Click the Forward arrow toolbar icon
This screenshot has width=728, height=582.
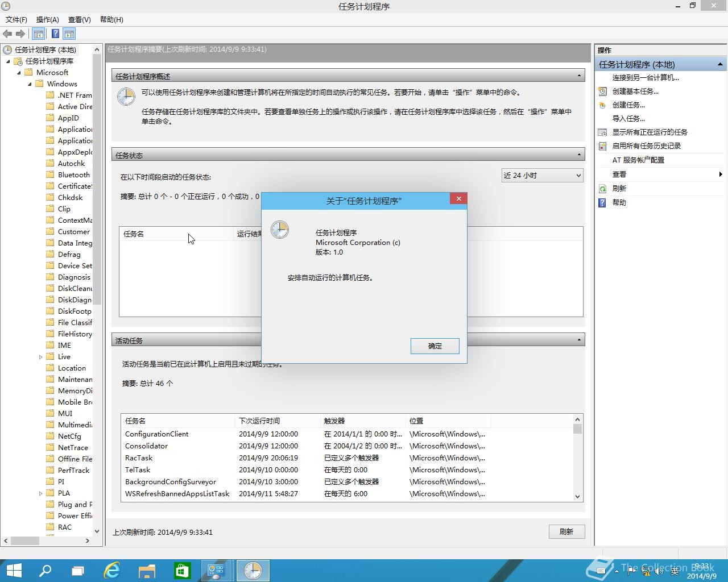coord(20,34)
